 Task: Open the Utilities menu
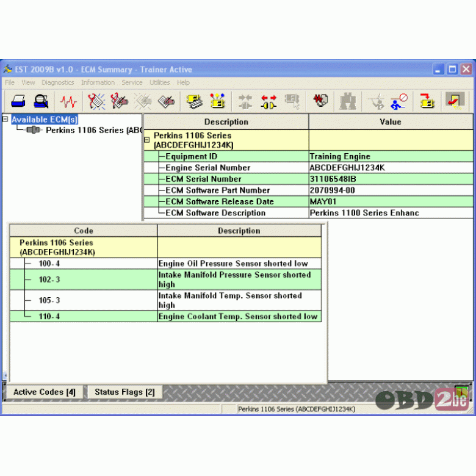click(x=159, y=82)
